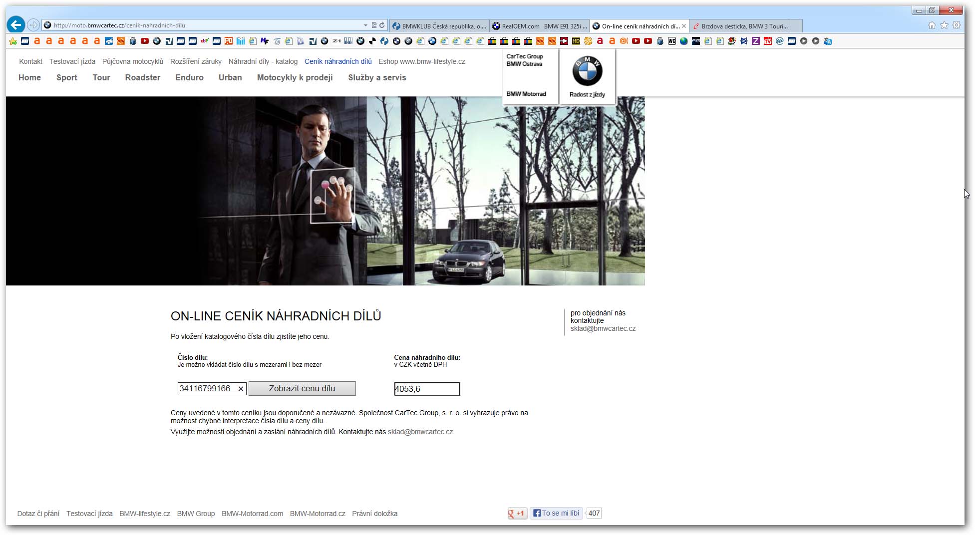Open the translator bookmark icon at bar end
This screenshot has height=535, width=980.
(828, 41)
